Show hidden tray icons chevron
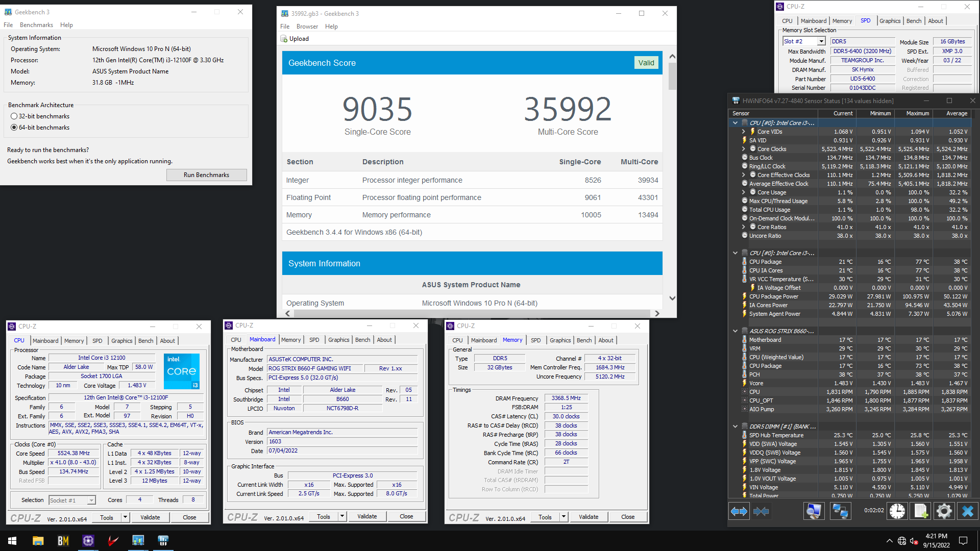Image resolution: width=980 pixels, height=551 pixels. 890,541
